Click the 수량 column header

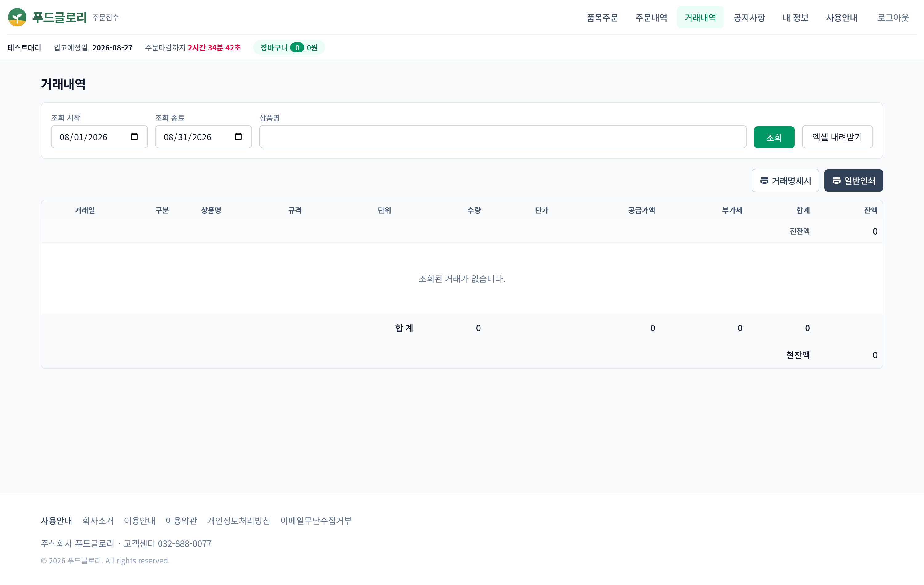[x=474, y=210]
